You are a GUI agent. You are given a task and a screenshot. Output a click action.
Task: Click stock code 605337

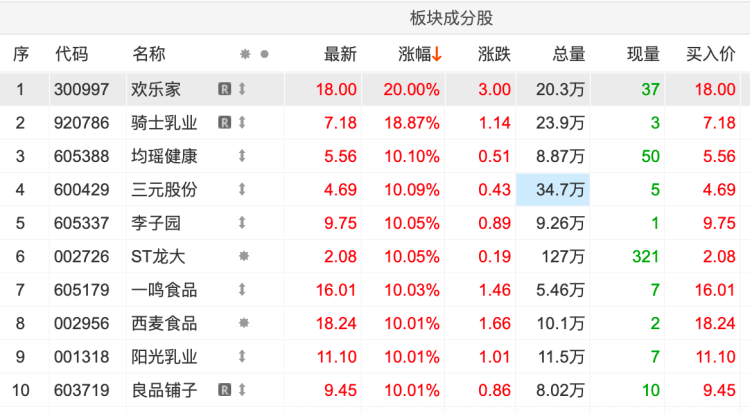(x=81, y=223)
